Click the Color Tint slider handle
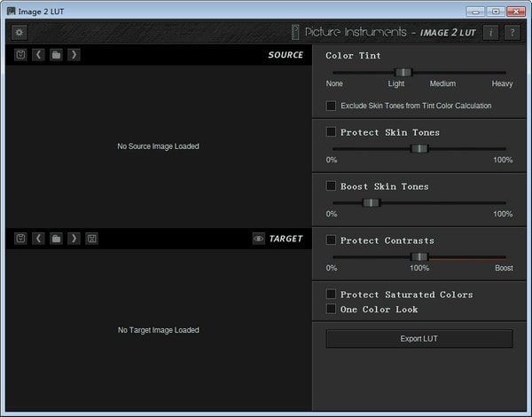This screenshot has height=417, width=532. pyautogui.click(x=403, y=73)
